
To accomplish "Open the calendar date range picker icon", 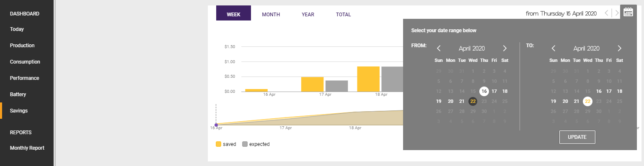I will [x=628, y=13].
